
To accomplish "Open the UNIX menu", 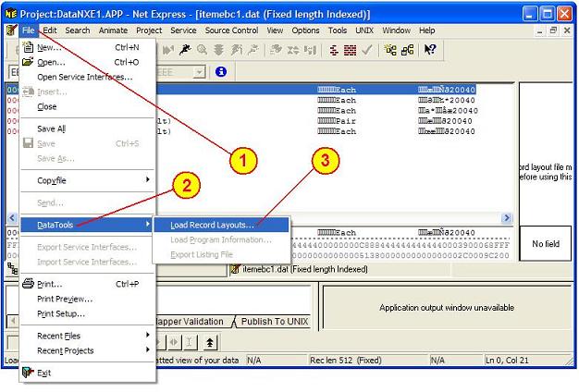I will coord(364,31).
